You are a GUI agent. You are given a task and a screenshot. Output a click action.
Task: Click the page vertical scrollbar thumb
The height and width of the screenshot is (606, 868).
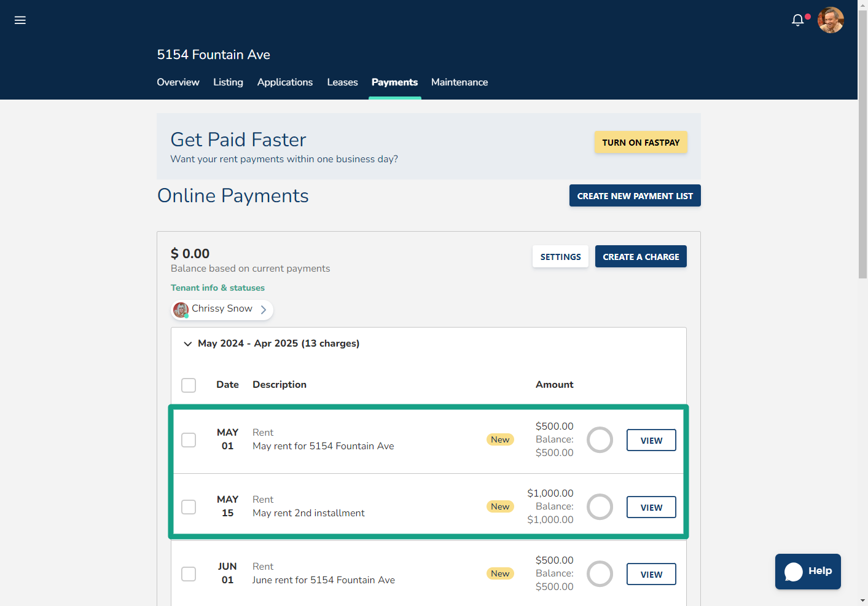862,144
